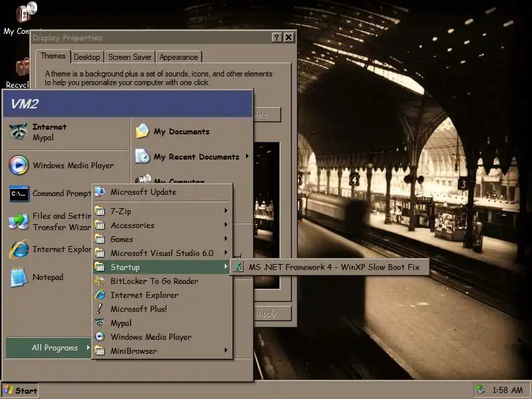
Task: Click the MiniBrowser folder icon
Action: [100, 350]
